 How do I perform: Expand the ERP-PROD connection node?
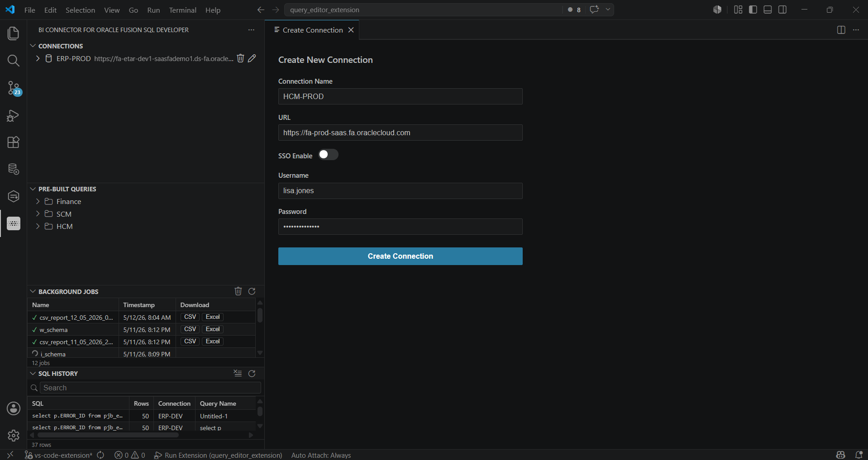tap(38, 58)
